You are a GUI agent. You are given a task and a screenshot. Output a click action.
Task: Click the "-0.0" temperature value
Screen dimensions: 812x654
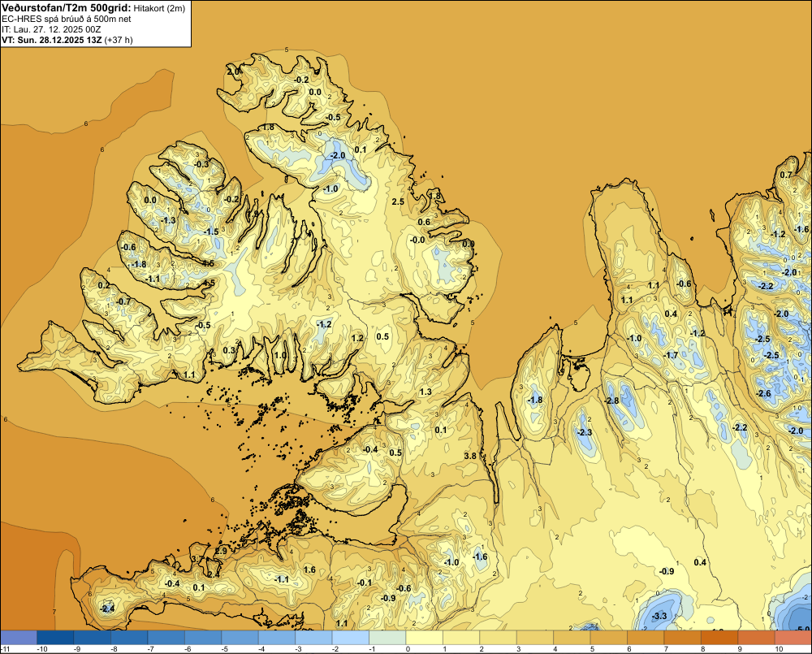[417, 240]
